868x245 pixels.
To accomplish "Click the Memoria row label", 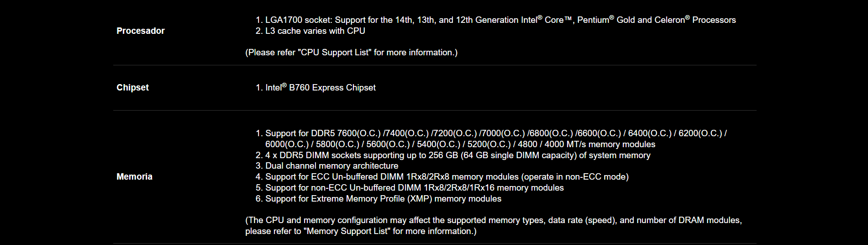I will pyautogui.click(x=134, y=176).
